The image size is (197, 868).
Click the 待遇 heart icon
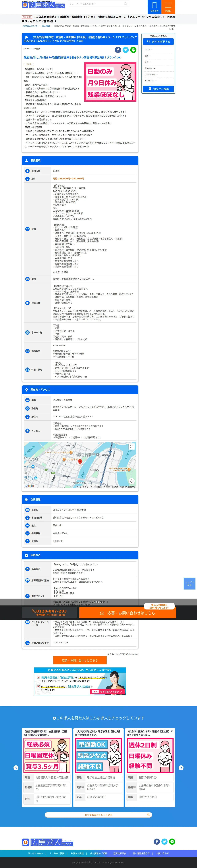28,229
